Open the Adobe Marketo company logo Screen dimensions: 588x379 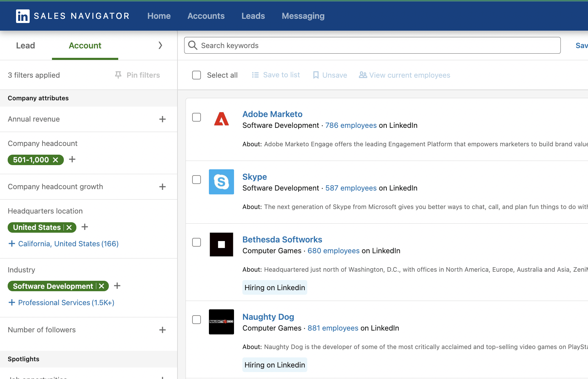tap(221, 119)
